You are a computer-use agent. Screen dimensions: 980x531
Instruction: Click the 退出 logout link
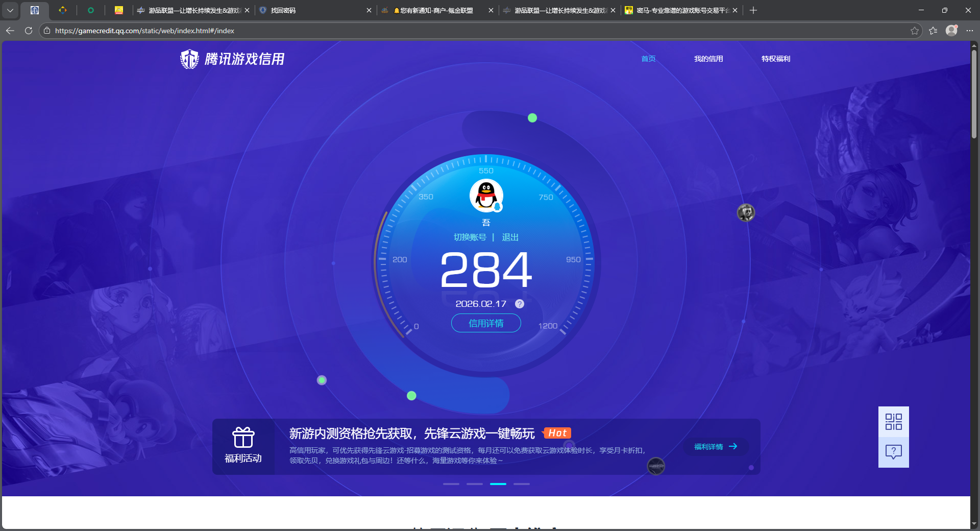tap(511, 237)
